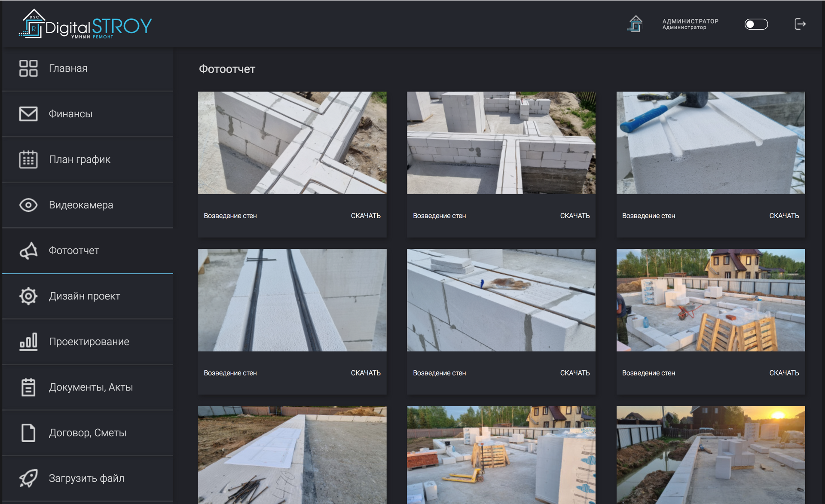Click the План график calendar icon
Image resolution: width=825 pixels, height=504 pixels.
(x=28, y=159)
